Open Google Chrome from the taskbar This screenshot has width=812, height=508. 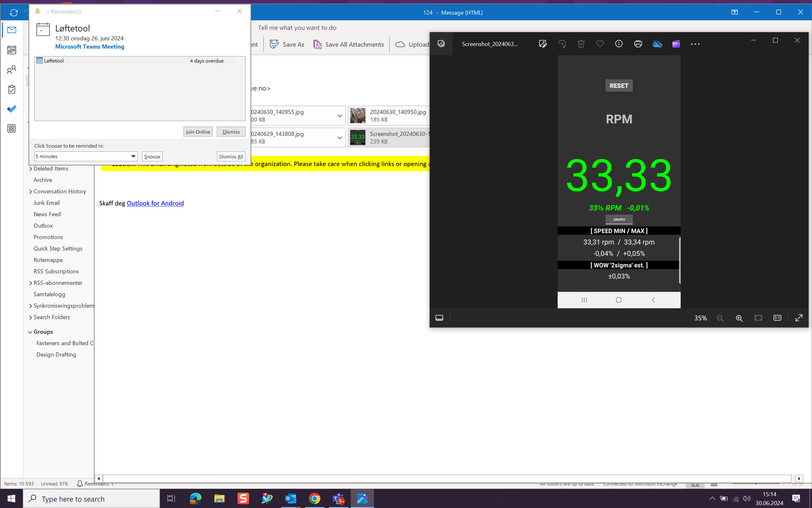[314, 499]
